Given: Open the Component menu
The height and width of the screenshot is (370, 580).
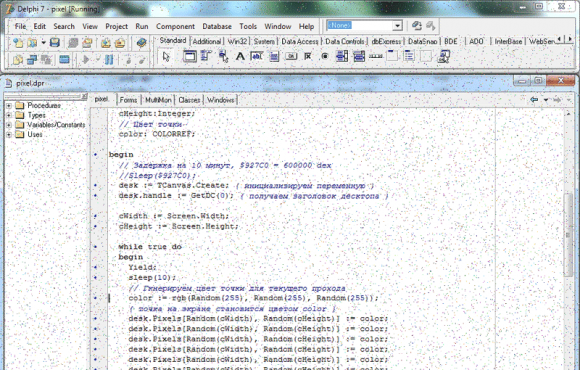Looking at the screenshot, I should pyautogui.click(x=175, y=26).
